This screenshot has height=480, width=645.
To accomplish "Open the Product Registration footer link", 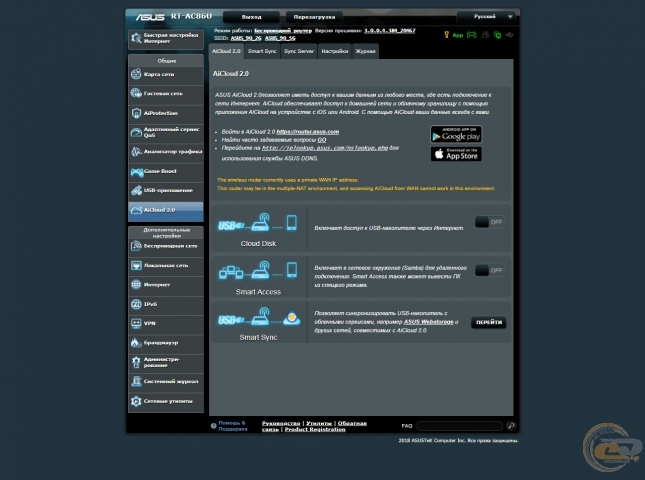I will click(315, 429).
